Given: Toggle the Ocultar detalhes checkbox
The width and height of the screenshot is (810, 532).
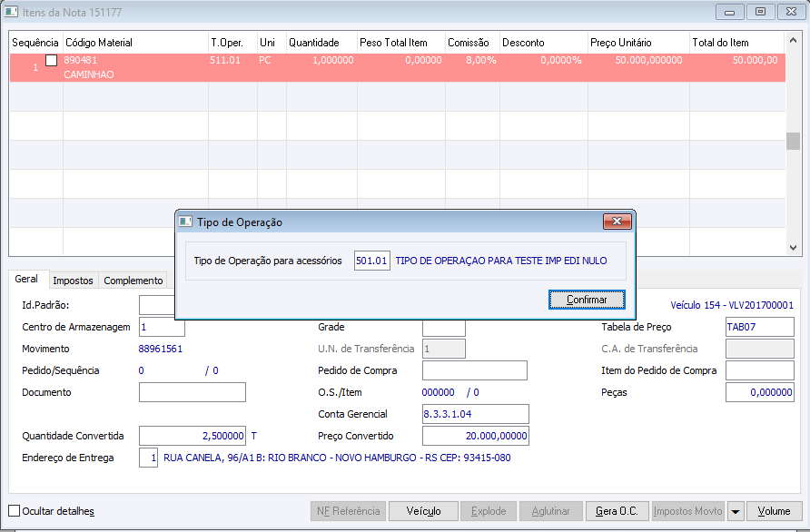Looking at the screenshot, I should (15, 511).
